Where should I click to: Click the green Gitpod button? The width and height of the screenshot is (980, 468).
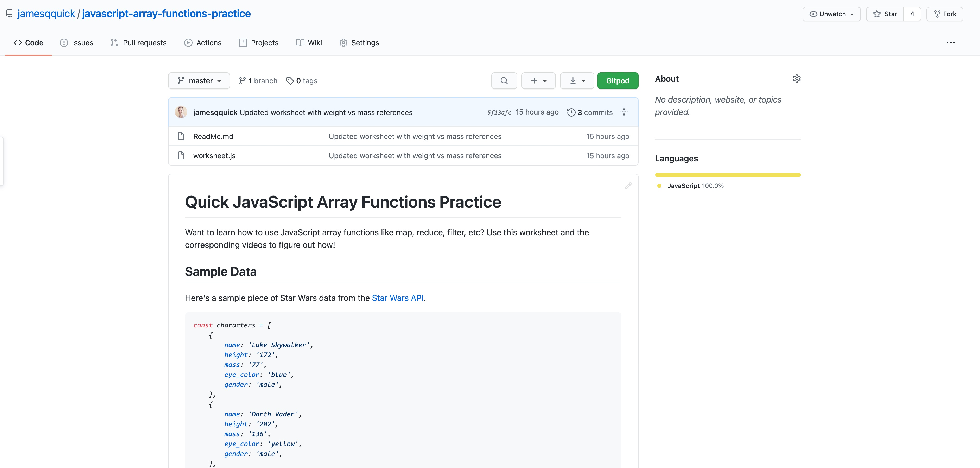coord(618,81)
